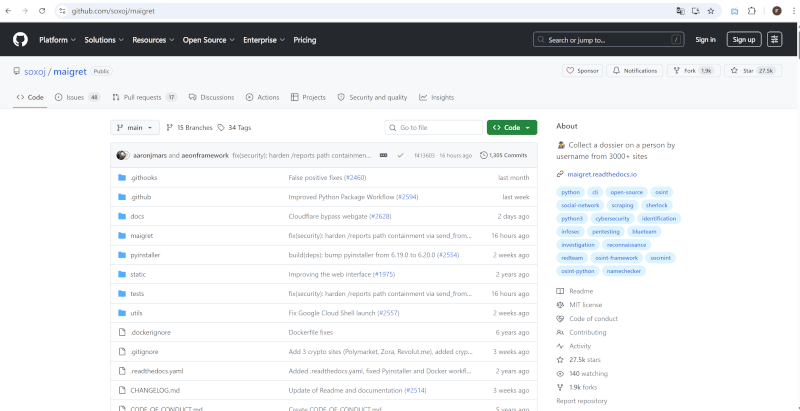Click the Sign up button
The height and width of the screenshot is (411, 800).
(744, 40)
